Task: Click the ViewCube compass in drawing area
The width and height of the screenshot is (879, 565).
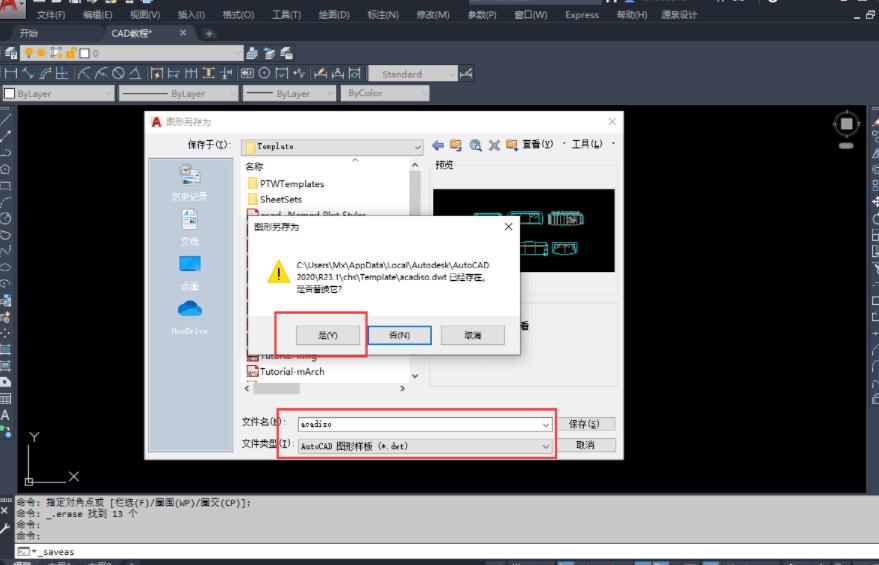Action: coord(846,124)
